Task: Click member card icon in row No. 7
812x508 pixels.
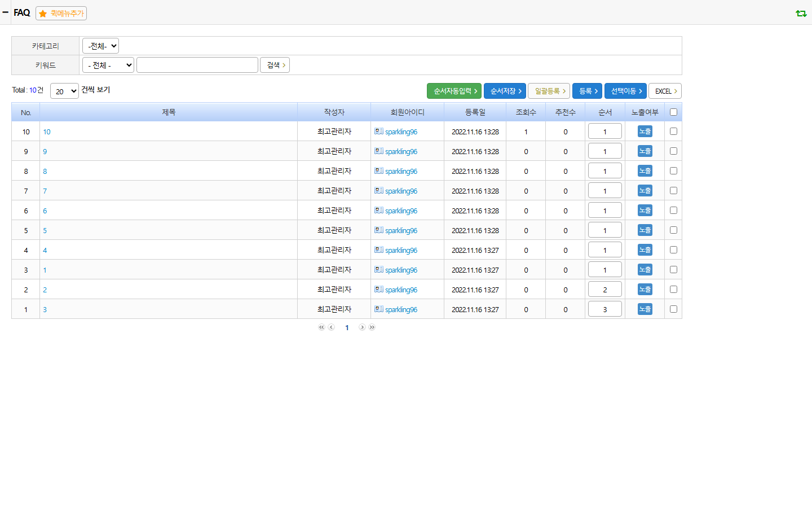Action: click(x=379, y=190)
